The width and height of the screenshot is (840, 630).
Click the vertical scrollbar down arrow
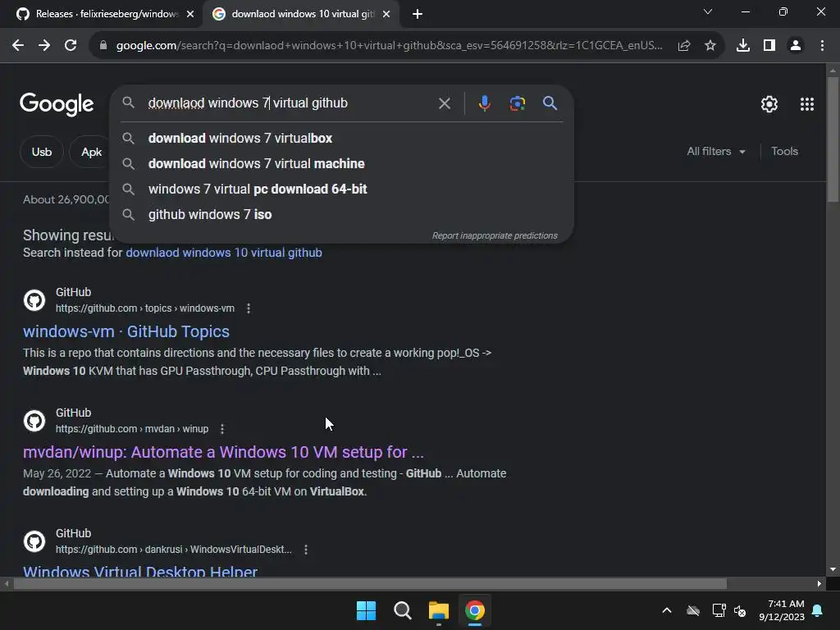click(833, 569)
